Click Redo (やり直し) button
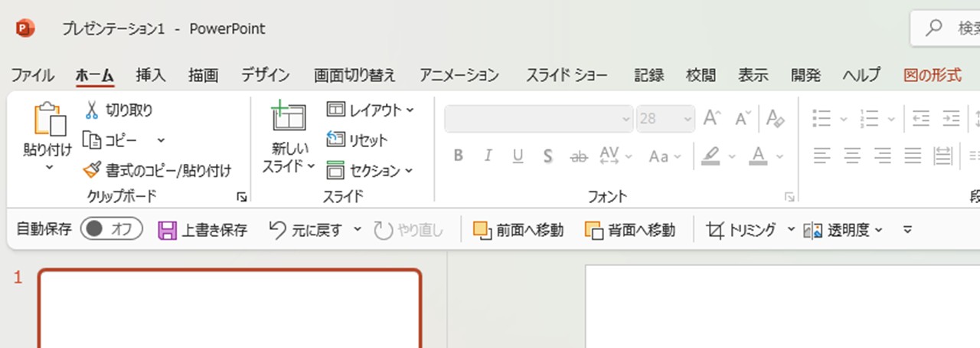Viewport: 980px width, 348px height. [x=409, y=229]
